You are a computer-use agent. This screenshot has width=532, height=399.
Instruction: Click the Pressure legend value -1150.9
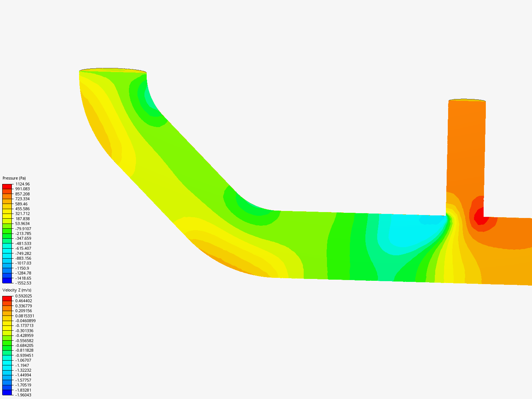coord(22,268)
